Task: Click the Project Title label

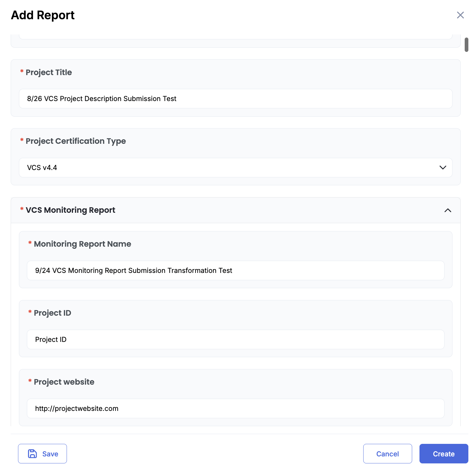Action: (49, 72)
